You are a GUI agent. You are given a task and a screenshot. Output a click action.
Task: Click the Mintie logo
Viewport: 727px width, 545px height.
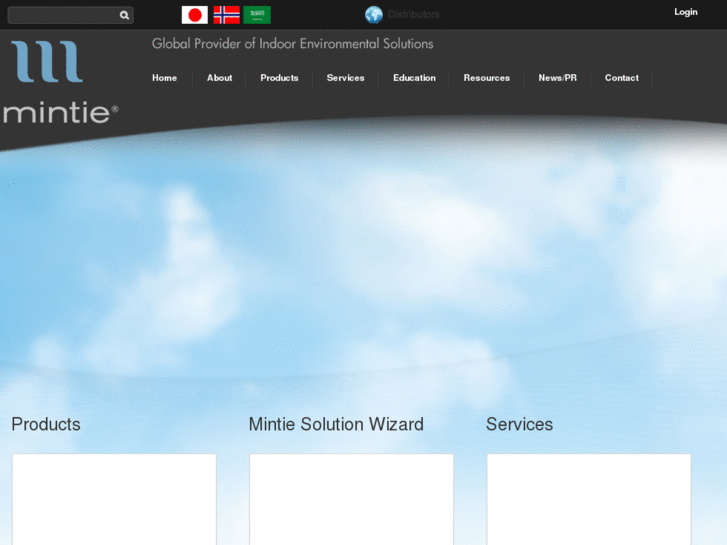[60, 83]
